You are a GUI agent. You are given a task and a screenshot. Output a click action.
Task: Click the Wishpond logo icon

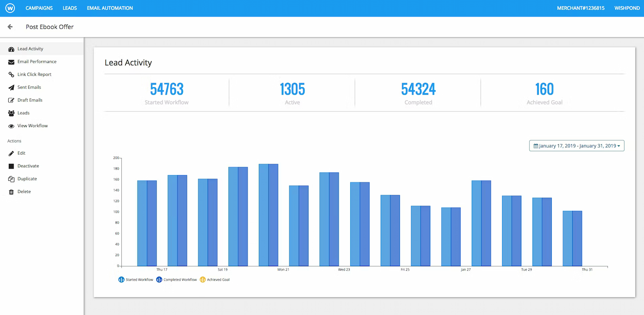[x=10, y=8]
